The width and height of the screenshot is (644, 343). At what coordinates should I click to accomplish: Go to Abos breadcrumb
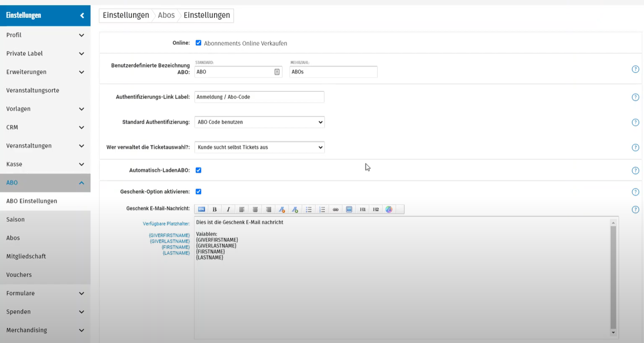166,15
